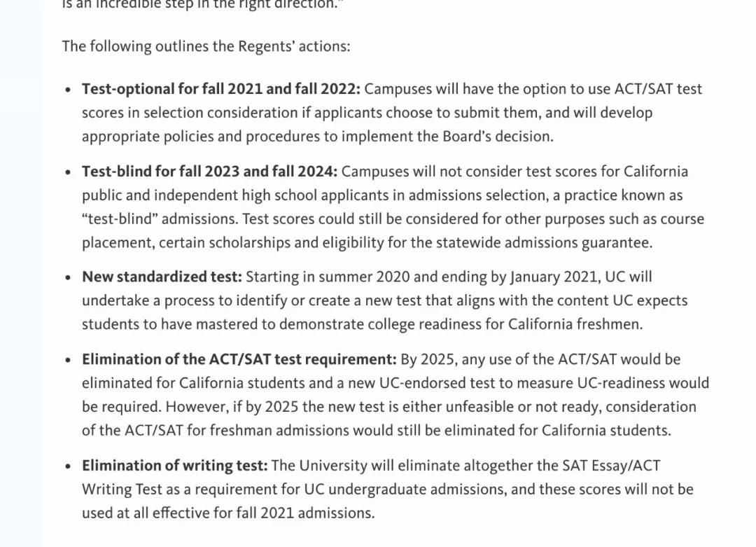Click the bullet before Elimination of ACT/SAT requirement

click(68, 360)
